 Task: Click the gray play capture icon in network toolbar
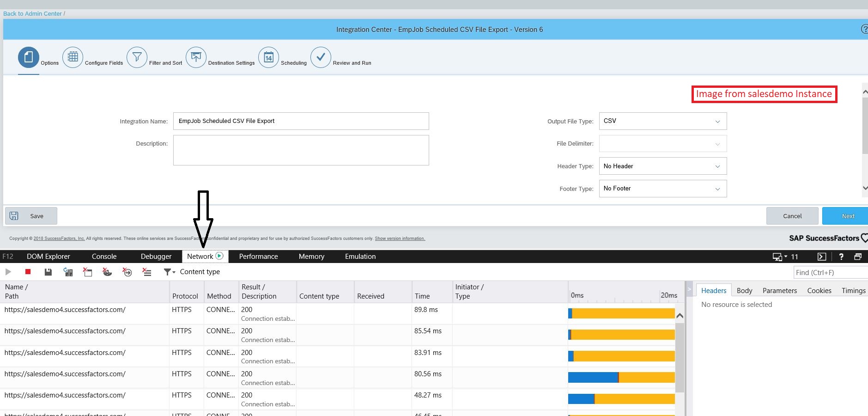pyautogui.click(x=8, y=272)
